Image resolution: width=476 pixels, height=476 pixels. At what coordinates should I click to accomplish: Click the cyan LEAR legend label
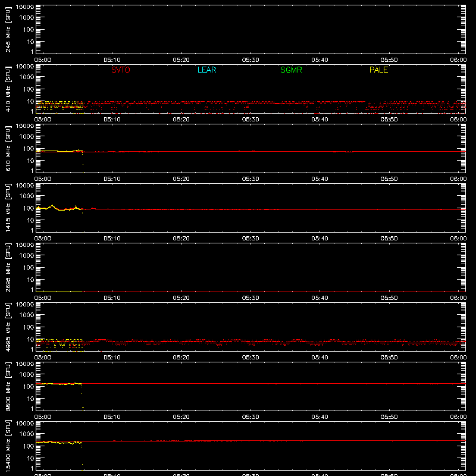[x=206, y=70]
